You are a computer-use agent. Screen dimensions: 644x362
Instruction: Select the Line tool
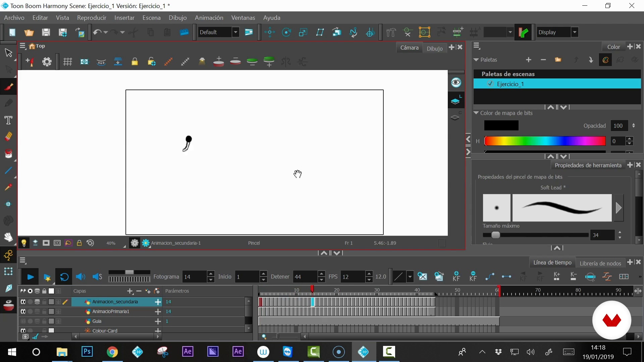click(8, 171)
